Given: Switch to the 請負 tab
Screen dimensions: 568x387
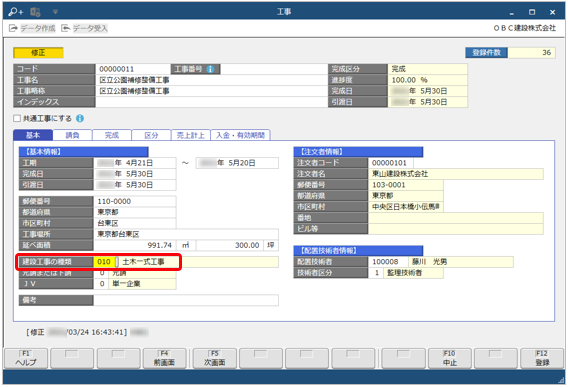Looking at the screenshot, I should 72,135.
